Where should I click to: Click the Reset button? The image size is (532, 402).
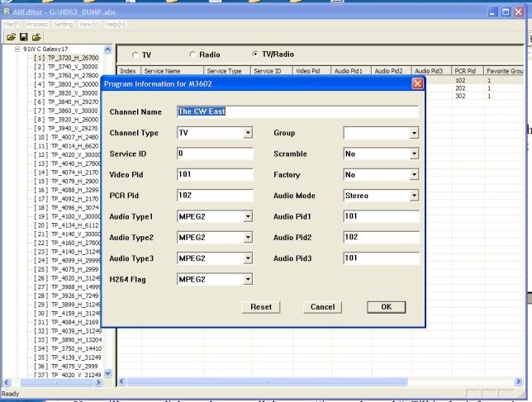[261, 307]
